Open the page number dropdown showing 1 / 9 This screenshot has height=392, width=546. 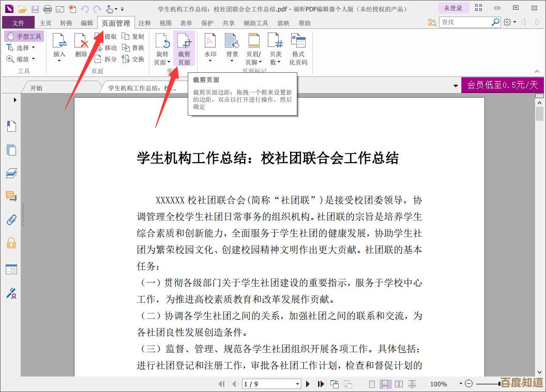(297, 384)
